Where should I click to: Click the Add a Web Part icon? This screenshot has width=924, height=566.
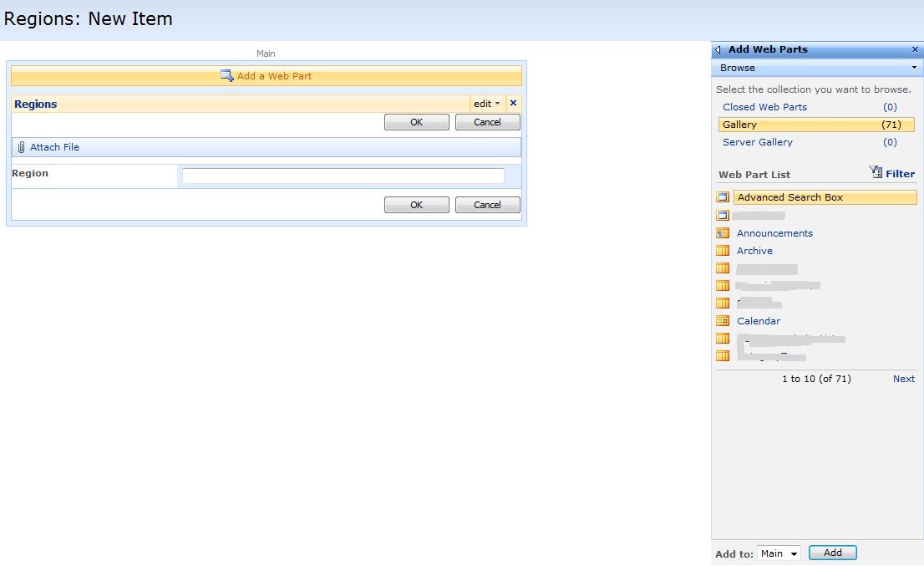[226, 75]
